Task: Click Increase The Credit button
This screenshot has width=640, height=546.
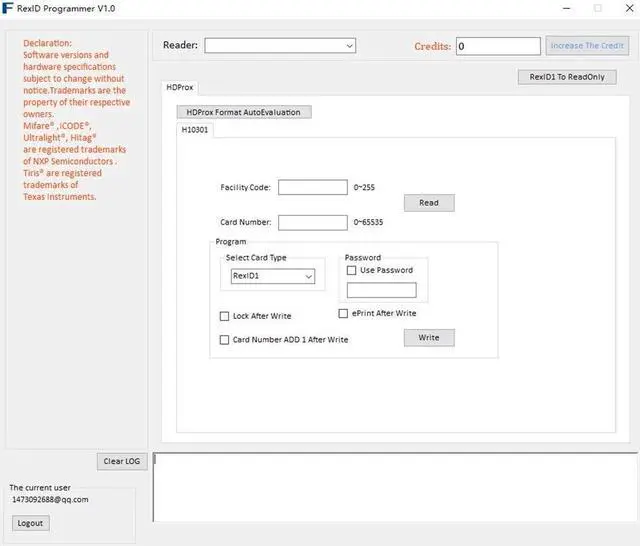Action: pos(587,46)
